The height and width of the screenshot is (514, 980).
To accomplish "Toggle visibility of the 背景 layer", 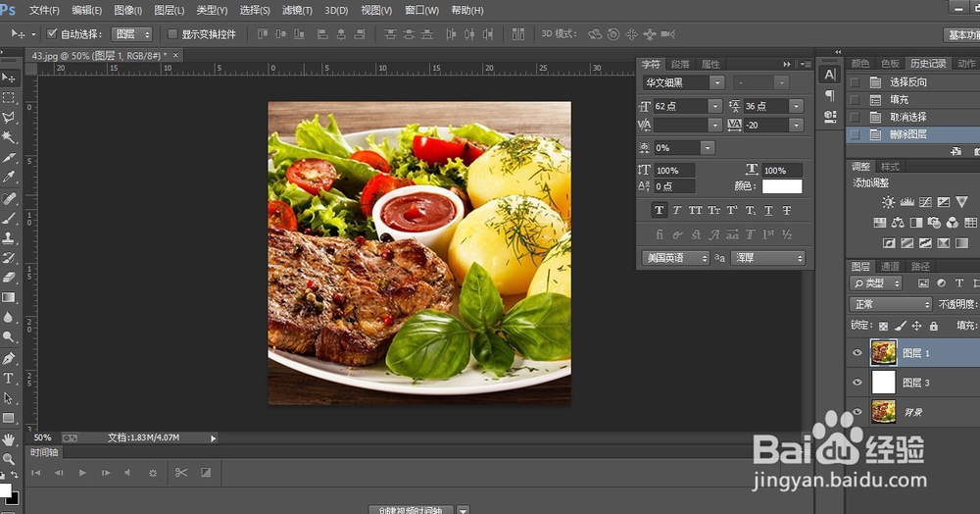I will (x=857, y=411).
